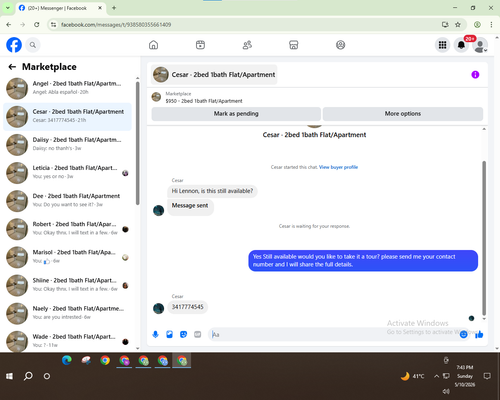Viewport: 500px width, 400px height.
Task: Open Dee 2bed 1bath conversation
Action: [x=68, y=201]
